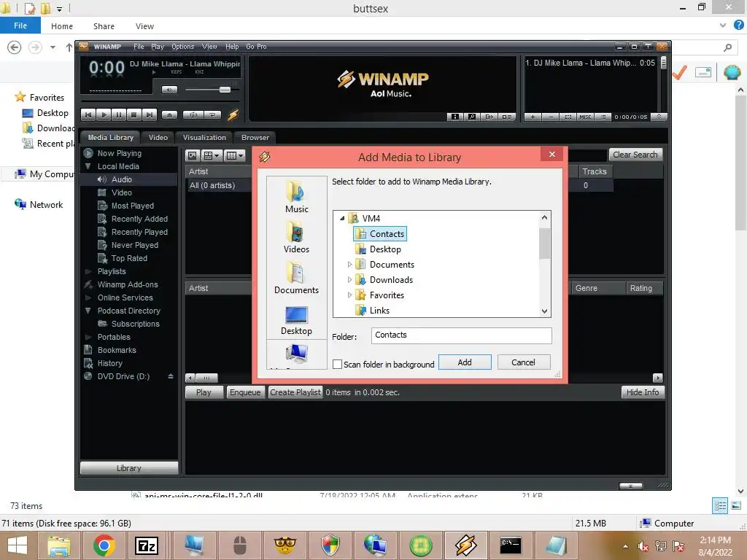The image size is (747, 560).
Task: Mute audio with the speaker button
Action: coord(169,90)
